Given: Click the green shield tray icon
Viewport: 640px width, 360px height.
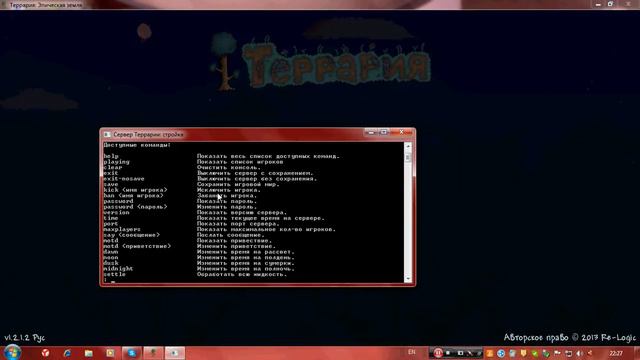Looking at the screenshot, I should (535, 353).
